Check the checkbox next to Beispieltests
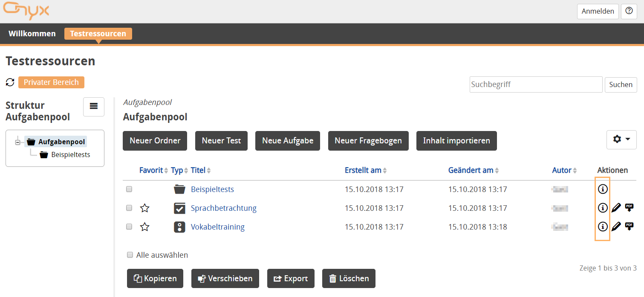The height and width of the screenshot is (297, 644). point(129,189)
